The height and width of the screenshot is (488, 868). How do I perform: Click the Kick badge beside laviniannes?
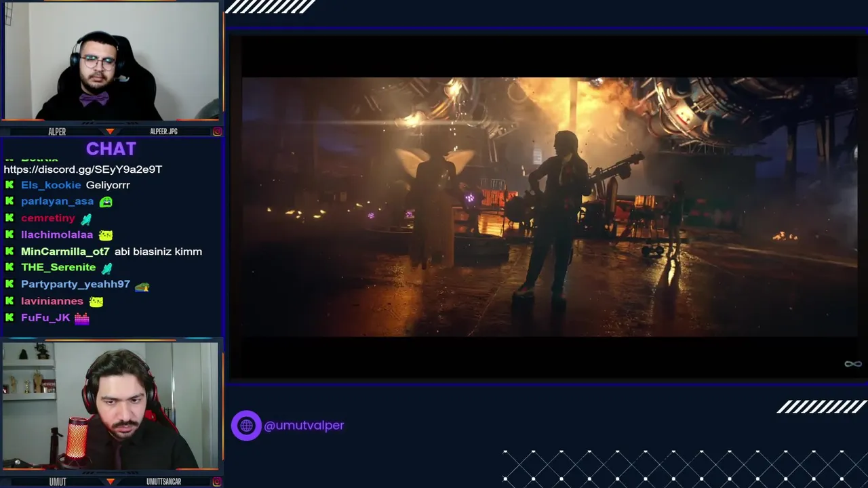click(9, 301)
